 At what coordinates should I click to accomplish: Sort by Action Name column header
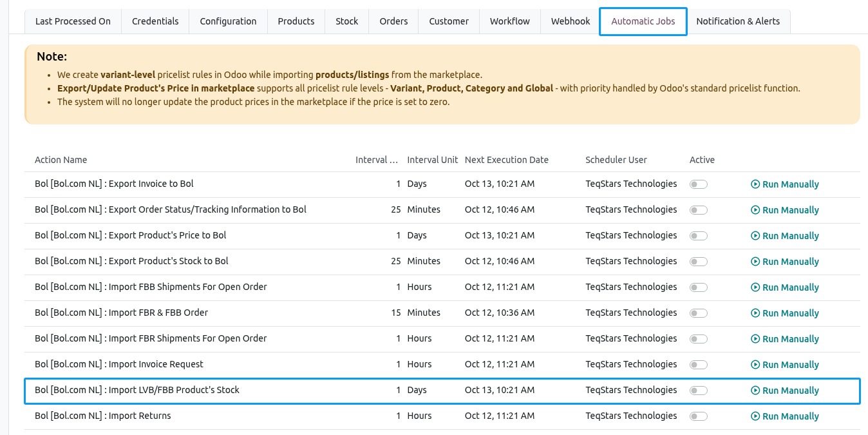(x=61, y=160)
